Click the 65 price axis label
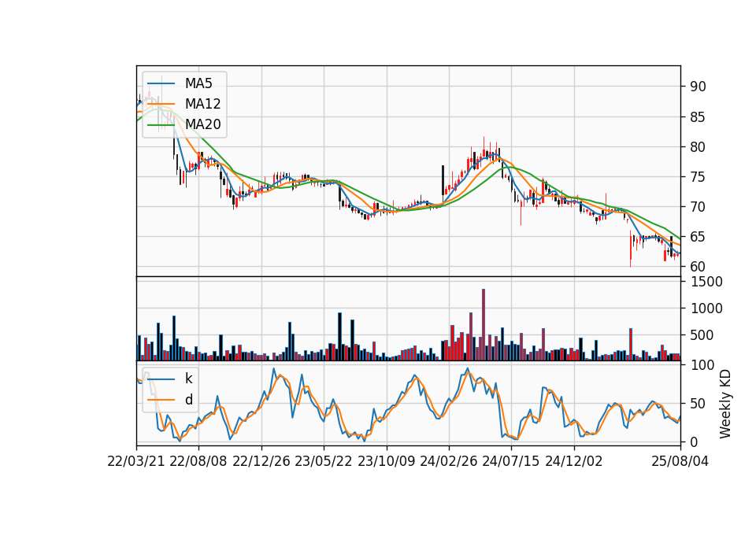This screenshot has height=543, width=756. point(698,237)
